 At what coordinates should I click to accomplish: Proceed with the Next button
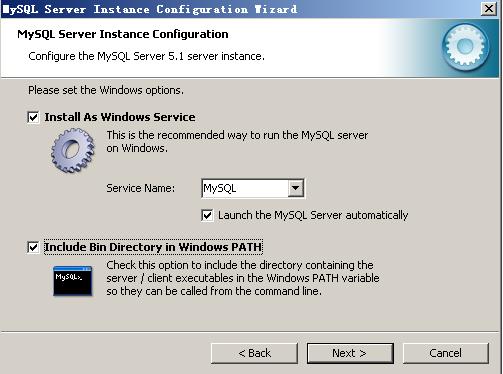[350, 353]
